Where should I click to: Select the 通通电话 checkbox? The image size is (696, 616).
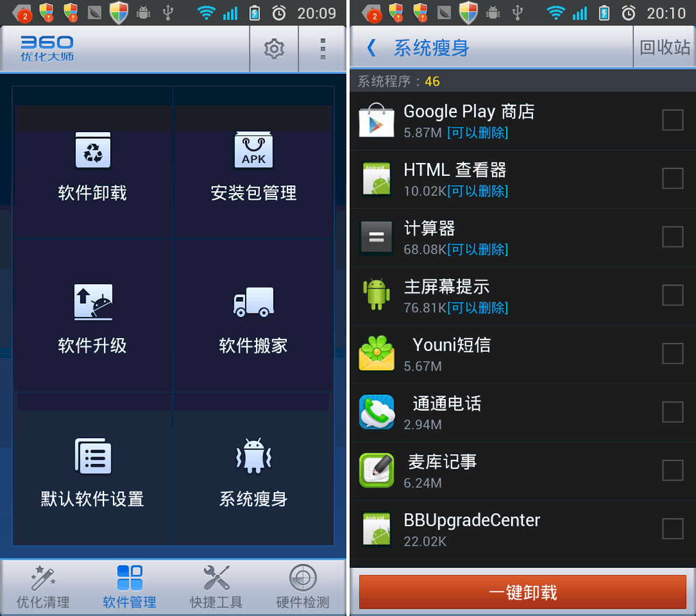pos(673,412)
